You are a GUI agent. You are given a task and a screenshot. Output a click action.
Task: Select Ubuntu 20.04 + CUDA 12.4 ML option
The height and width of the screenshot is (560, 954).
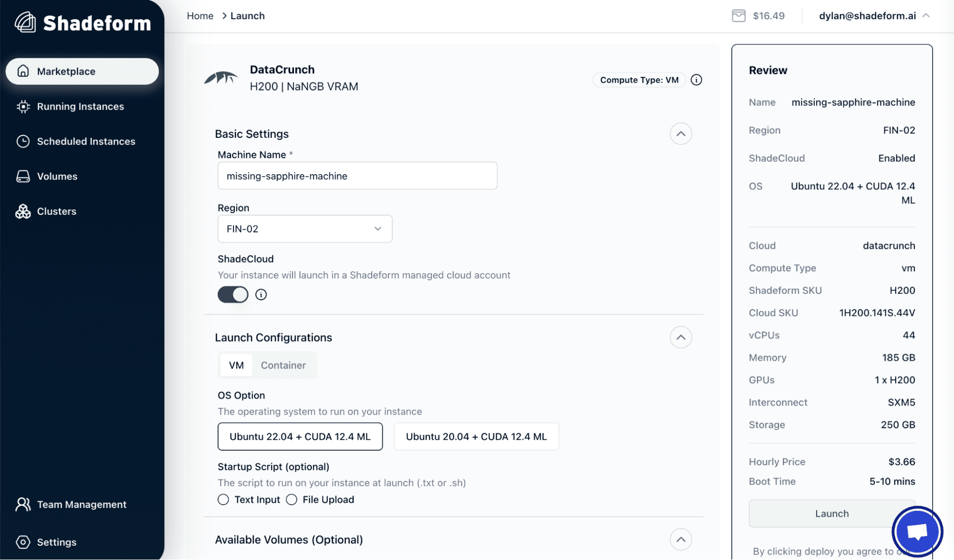[476, 436]
